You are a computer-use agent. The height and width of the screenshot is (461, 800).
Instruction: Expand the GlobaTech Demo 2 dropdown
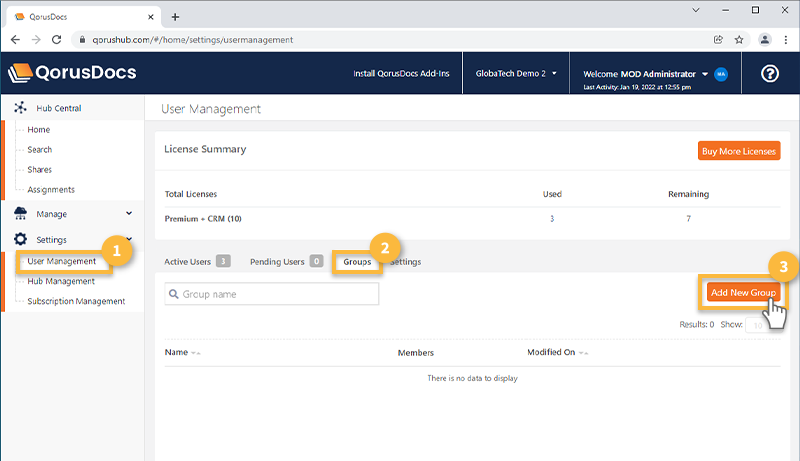click(x=516, y=74)
